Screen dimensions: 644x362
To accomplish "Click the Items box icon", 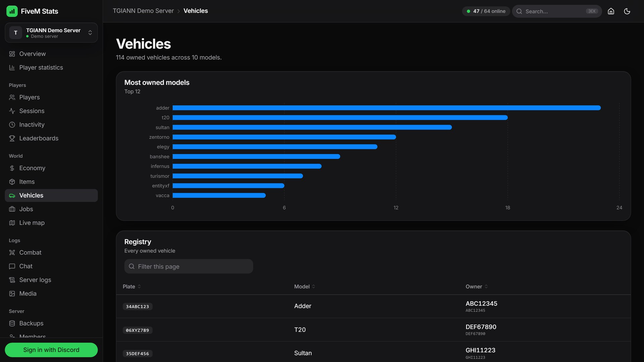I will (x=12, y=182).
